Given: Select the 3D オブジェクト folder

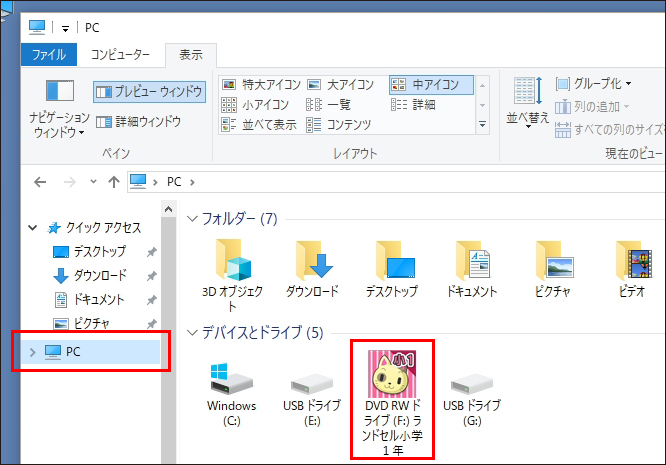Looking at the screenshot, I should click(232, 276).
